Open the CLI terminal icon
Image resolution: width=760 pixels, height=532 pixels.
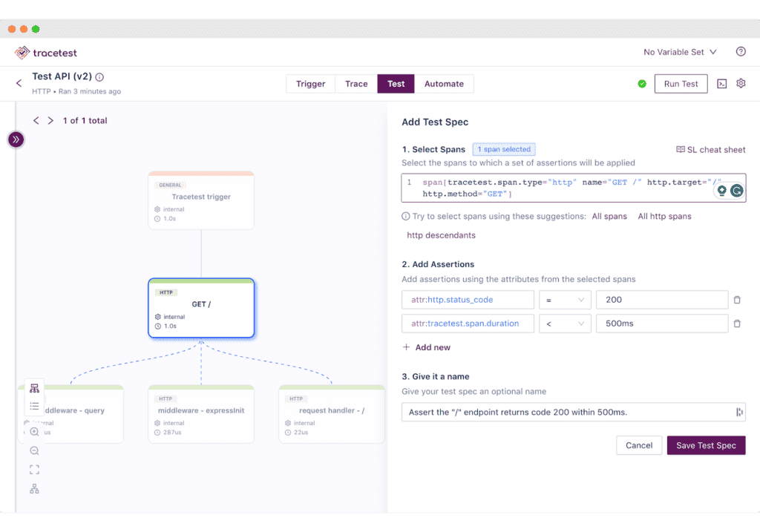(x=721, y=84)
